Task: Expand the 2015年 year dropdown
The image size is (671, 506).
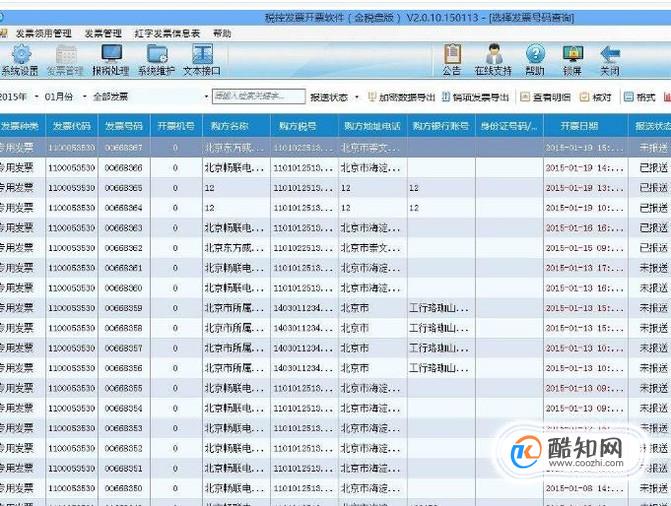Action: [x=37, y=97]
